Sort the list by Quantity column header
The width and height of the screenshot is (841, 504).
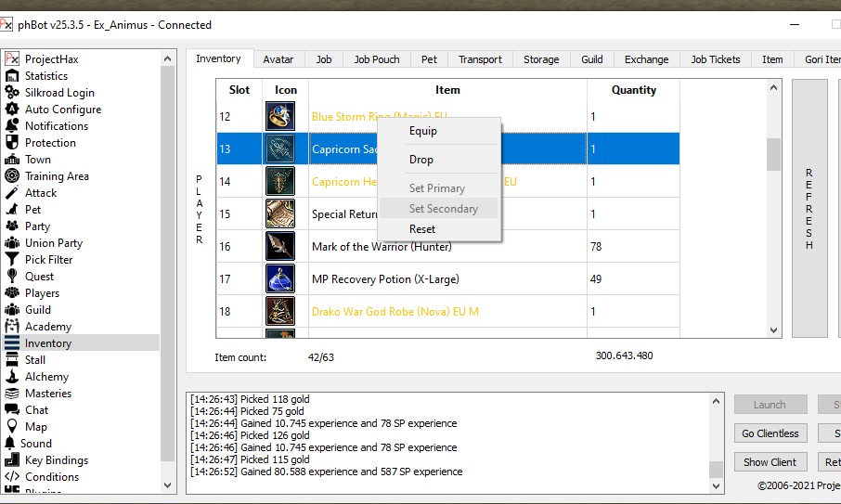pos(634,90)
